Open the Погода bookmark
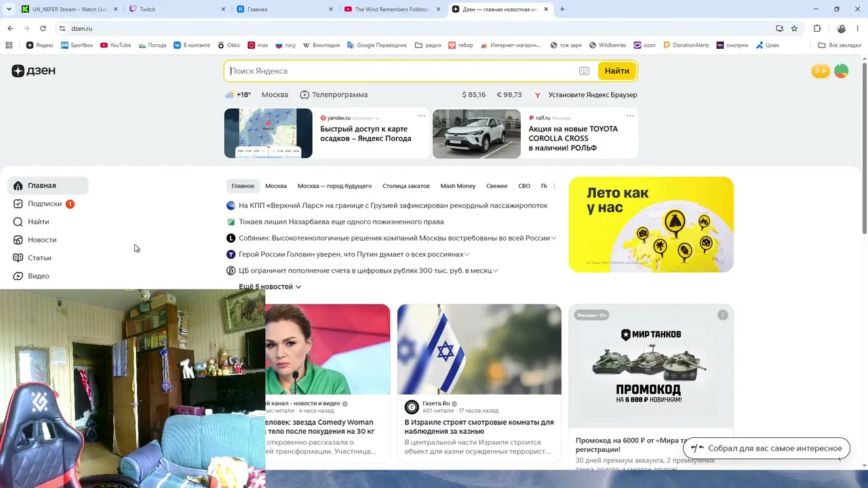Screen dimensions: 868x488 pyautogui.click(x=153, y=45)
